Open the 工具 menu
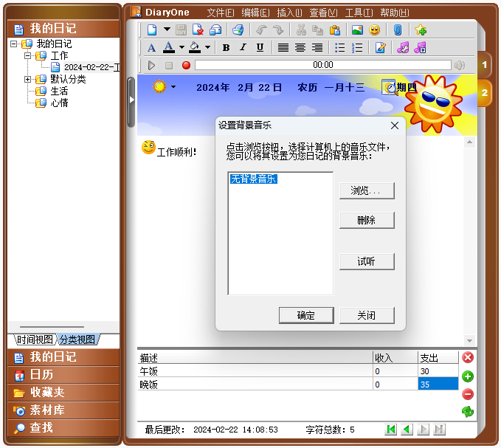This screenshot has height=448, width=501. click(359, 13)
